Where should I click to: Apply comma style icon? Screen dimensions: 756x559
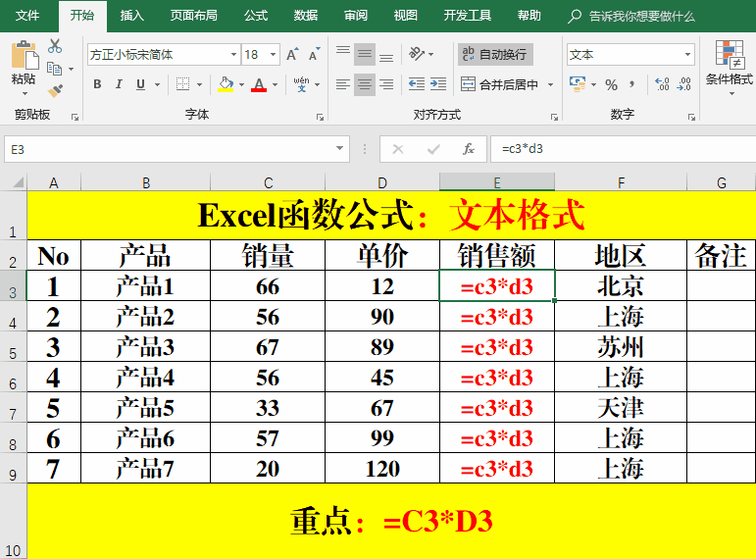click(x=632, y=85)
